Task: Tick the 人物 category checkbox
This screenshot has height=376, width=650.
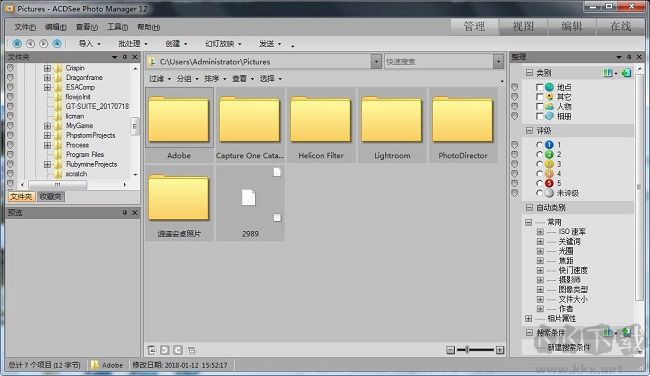Action: (539, 107)
